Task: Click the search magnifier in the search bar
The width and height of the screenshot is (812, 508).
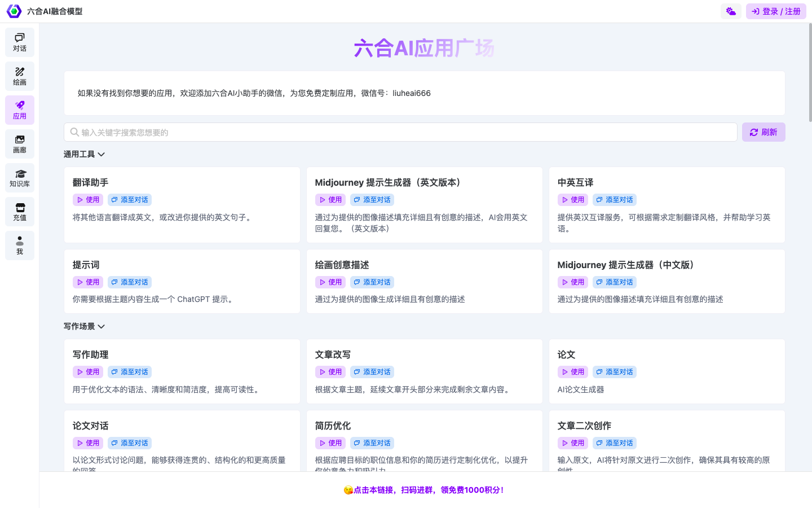Action: click(x=74, y=132)
